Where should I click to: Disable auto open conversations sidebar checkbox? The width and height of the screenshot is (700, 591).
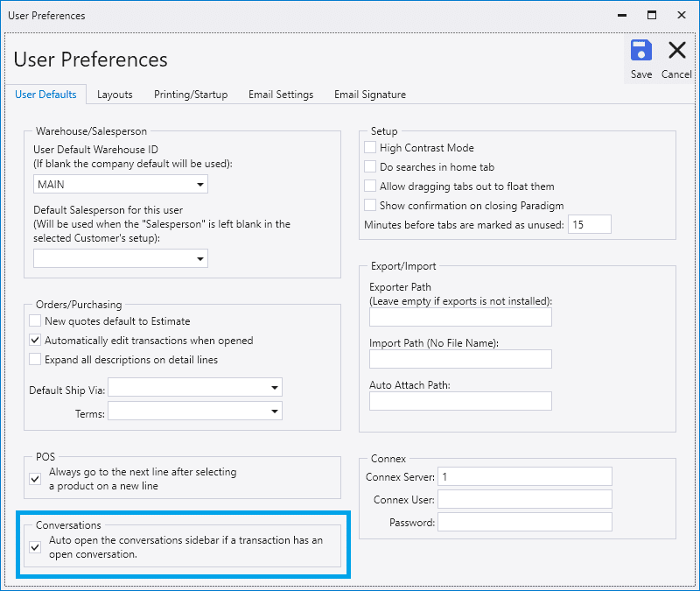coord(36,547)
